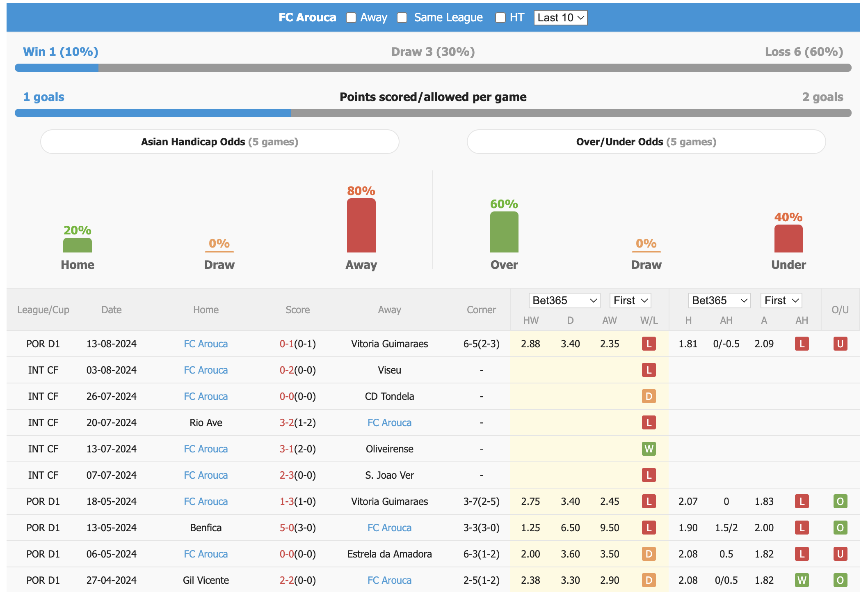Click the red 40% Under bar
Screen dimensions: 868x592
(788, 239)
